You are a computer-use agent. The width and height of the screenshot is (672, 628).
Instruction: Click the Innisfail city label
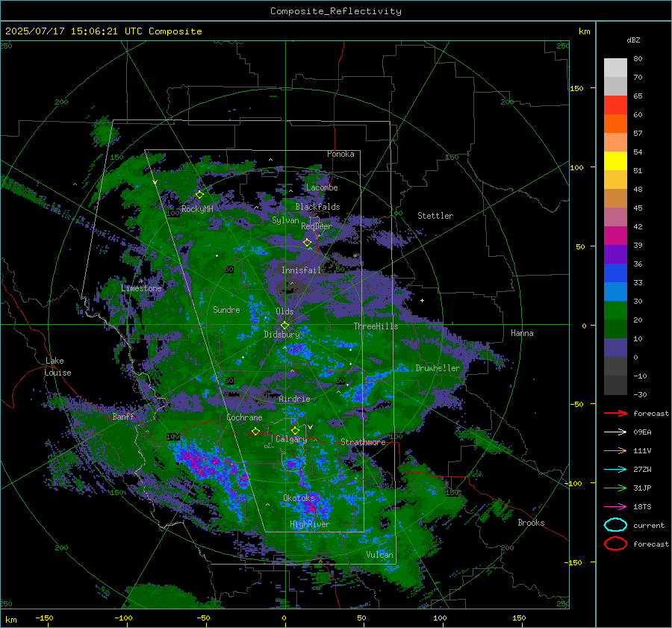301,270
